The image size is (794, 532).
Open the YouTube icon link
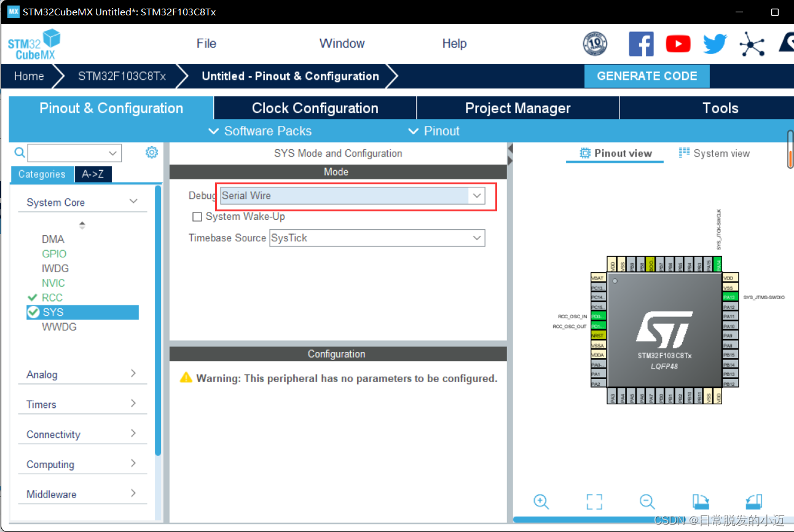(x=678, y=44)
